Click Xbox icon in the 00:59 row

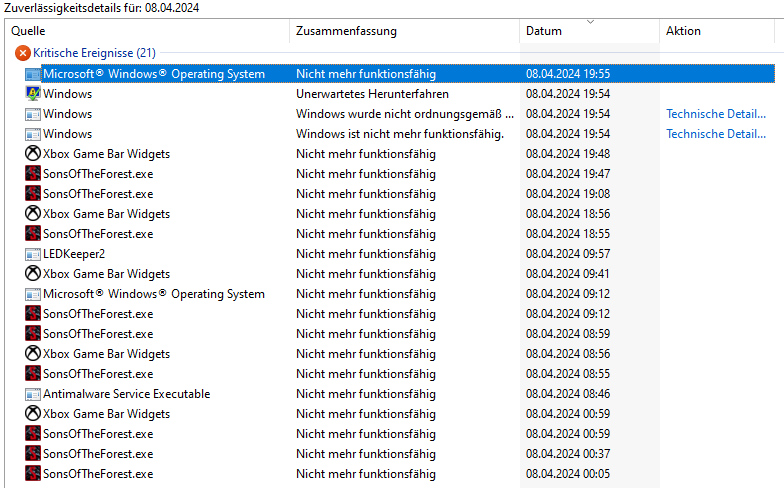click(33, 414)
